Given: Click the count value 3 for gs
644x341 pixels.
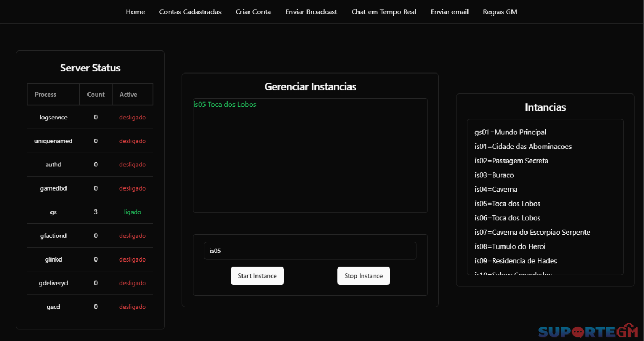Looking at the screenshot, I should pos(96,212).
